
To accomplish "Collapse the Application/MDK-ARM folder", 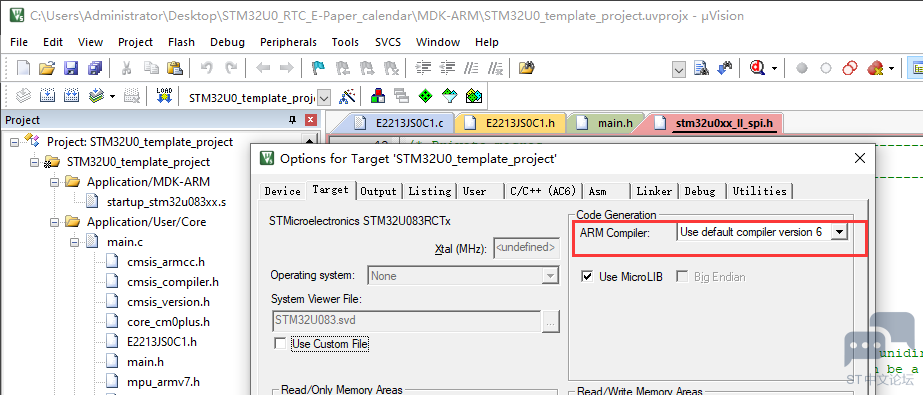I will point(54,182).
